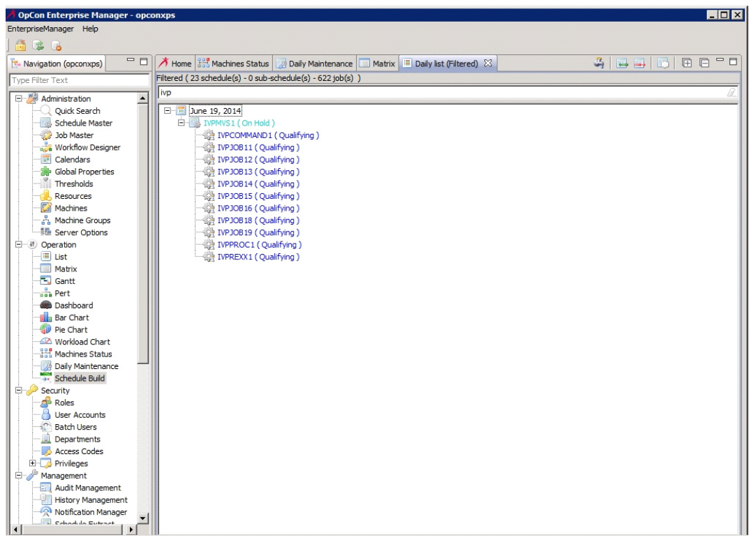Image resolution: width=756 pixels, height=542 pixels.
Task: Collapse the IVPMVS1 schedule node
Action: 181,123
